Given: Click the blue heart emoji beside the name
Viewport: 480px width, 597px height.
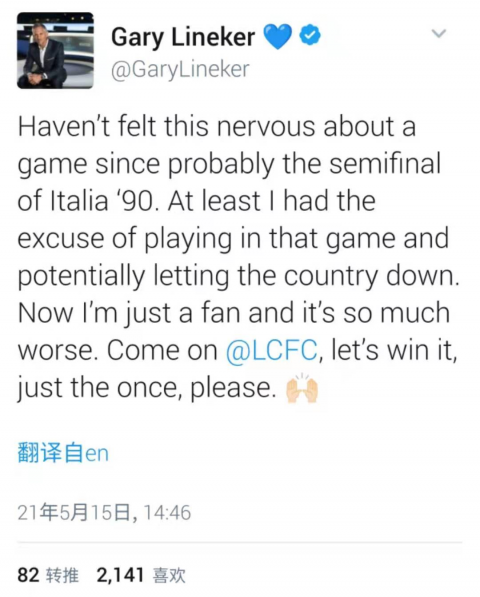Looking at the screenshot, I should click(278, 37).
